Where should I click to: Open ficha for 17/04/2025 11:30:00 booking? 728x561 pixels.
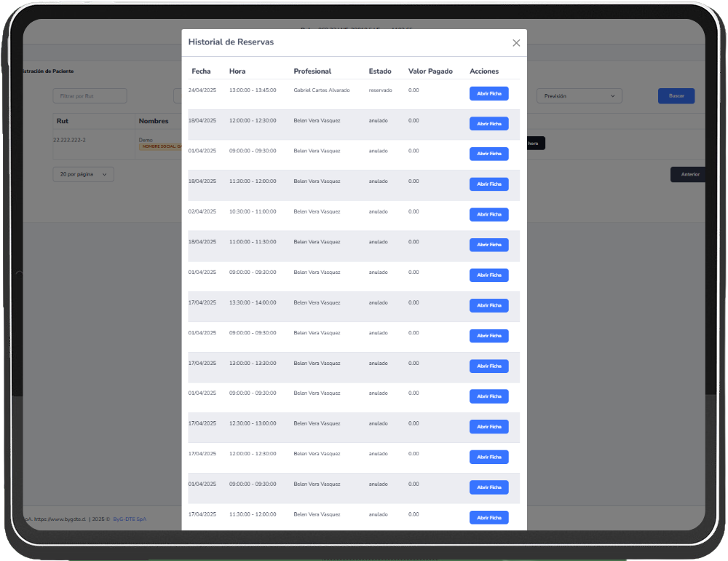click(488, 518)
